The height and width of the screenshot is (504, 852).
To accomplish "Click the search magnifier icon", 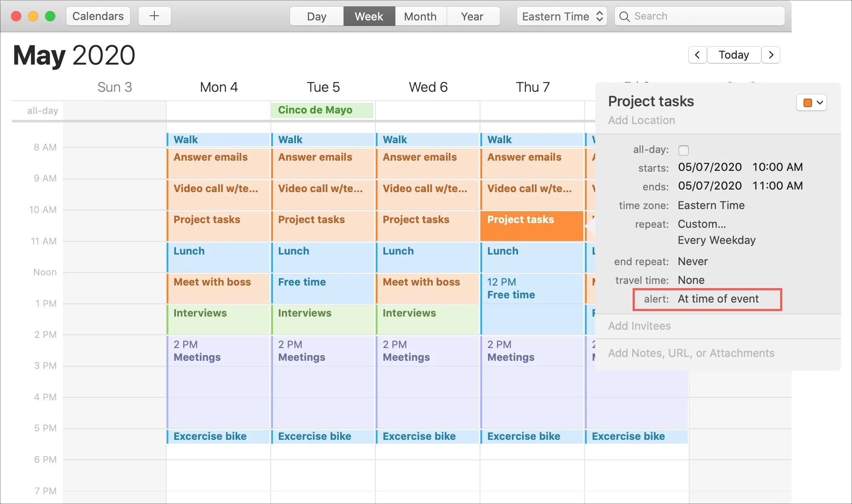I will coord(624,17).
